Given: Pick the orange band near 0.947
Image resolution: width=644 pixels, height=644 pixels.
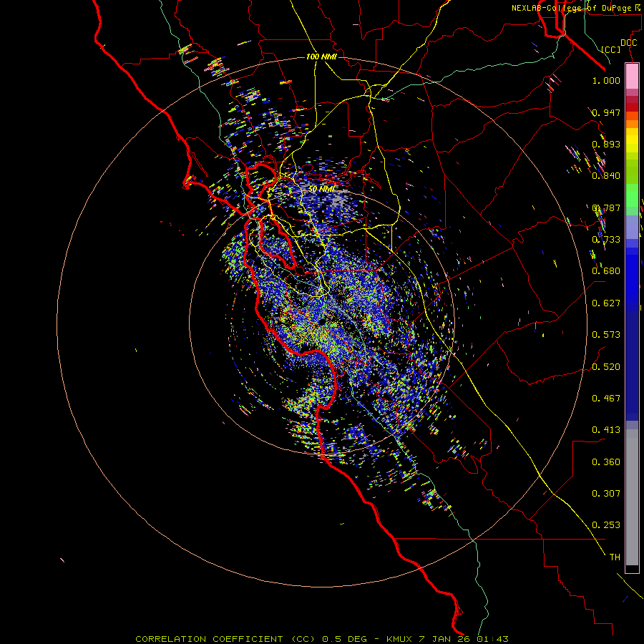Looking at the screenshot, I should coord(632,116).
